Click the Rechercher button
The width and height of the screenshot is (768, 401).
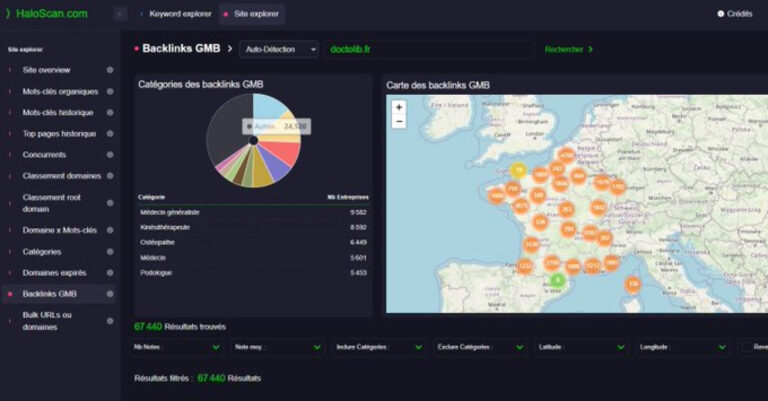coord(569,49)
